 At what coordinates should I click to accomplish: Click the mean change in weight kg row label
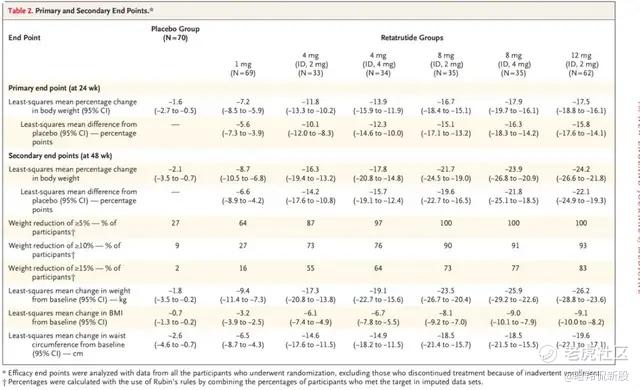[69, 295]
